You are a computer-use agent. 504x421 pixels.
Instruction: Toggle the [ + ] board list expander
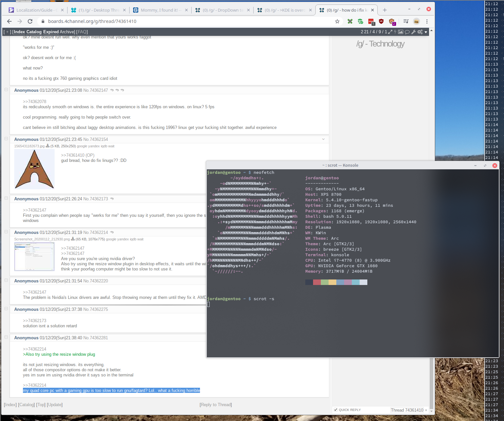coord(7,32)
